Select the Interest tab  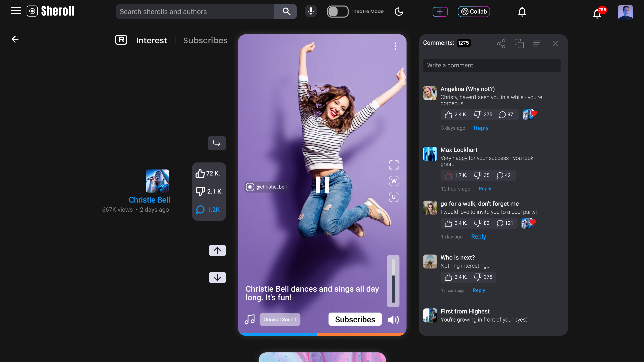tap(152, 40)
